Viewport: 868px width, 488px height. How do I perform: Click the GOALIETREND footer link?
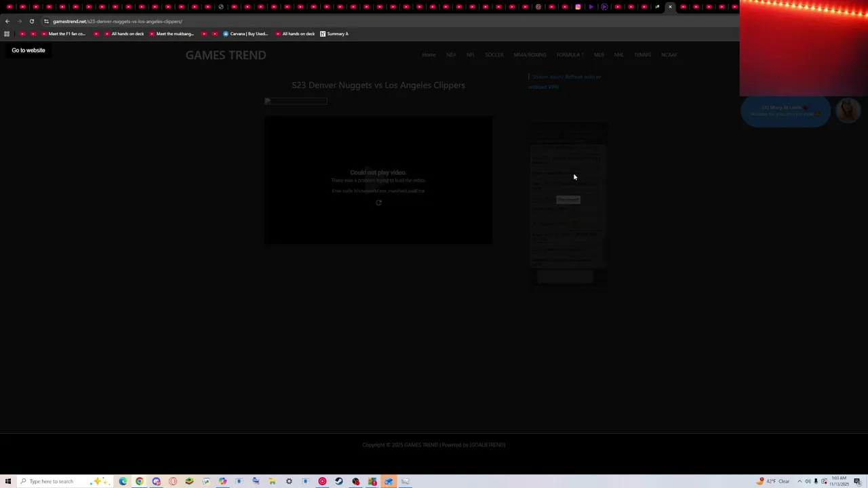pos(488,445)
